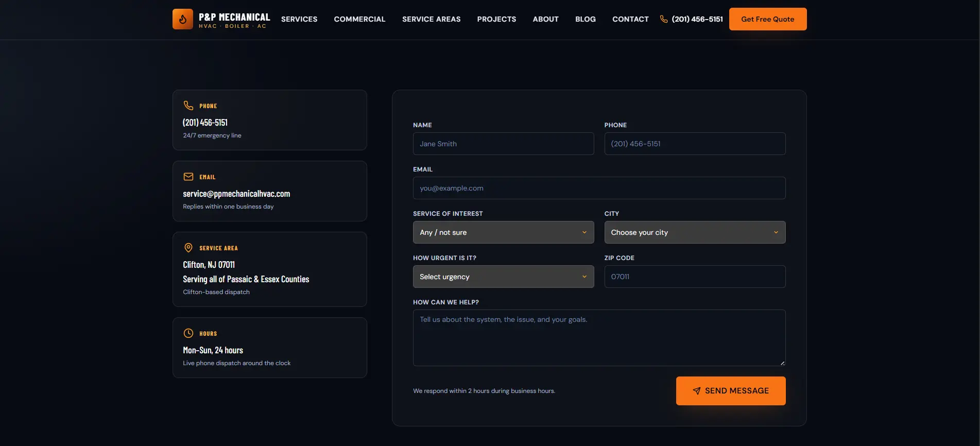Click 'We respond within 2 hours' note

pyautogui.click(x=484, y=391)
